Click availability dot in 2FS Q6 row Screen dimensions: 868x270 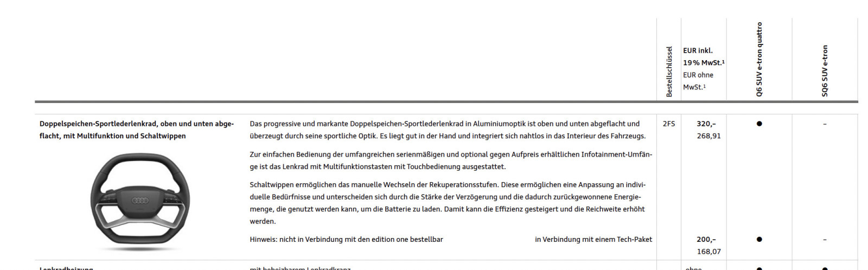(x=759, y=124)
